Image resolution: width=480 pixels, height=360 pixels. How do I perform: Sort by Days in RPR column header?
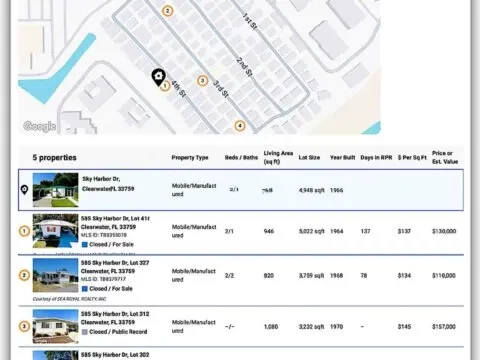[x=376, y=157]
